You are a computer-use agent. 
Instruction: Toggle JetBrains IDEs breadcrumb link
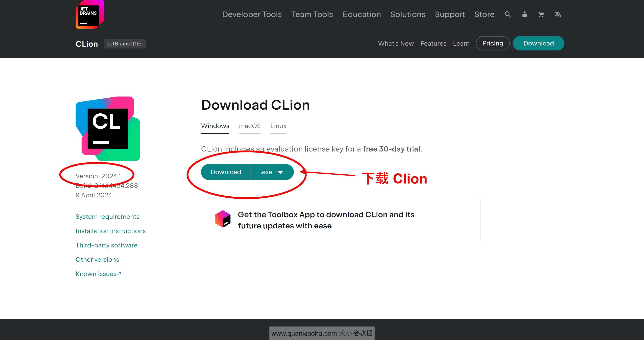124,43
